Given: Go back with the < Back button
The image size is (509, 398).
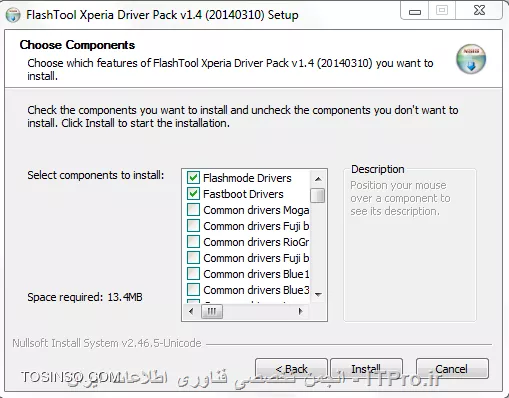Looking at the screenshot, I should (291, 369).
